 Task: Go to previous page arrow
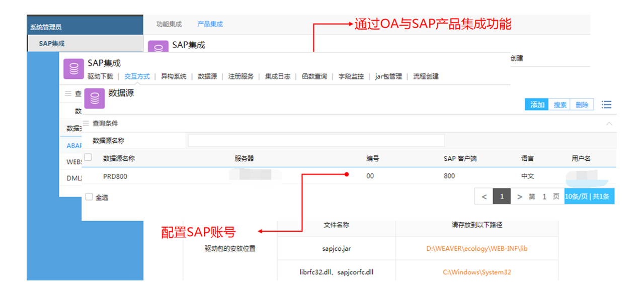484,196
